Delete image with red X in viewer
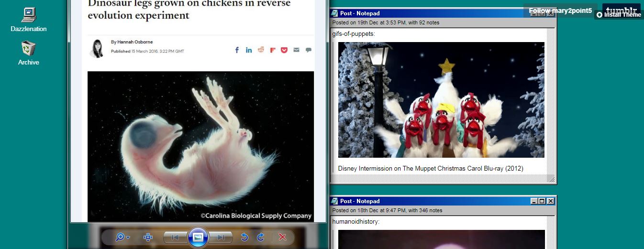Image resolution: width=644 pixels, height=249 pixels. coord(282,237)
